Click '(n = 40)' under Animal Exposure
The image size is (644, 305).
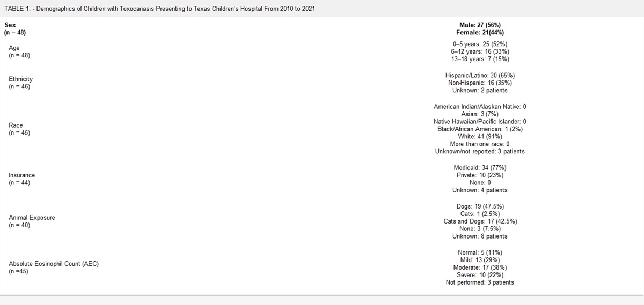pyautogui.click(x=20, y=225)
